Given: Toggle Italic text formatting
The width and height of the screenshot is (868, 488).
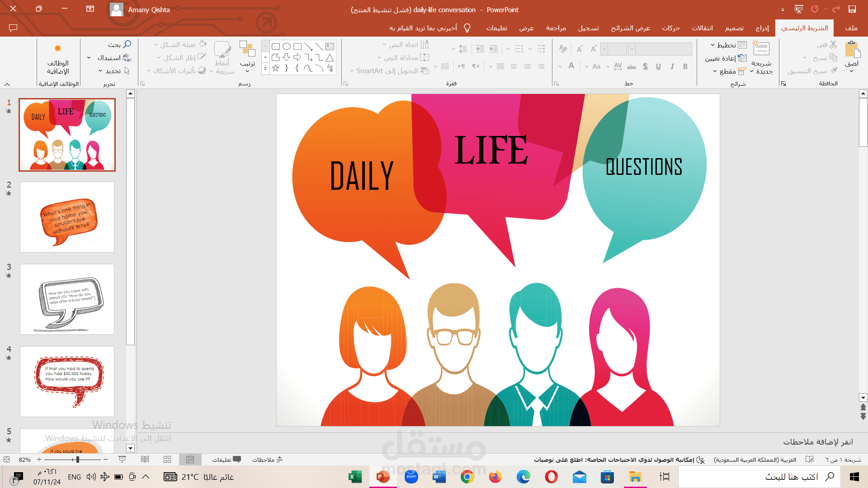Looking at the screenshot, I should click(672, 66).
